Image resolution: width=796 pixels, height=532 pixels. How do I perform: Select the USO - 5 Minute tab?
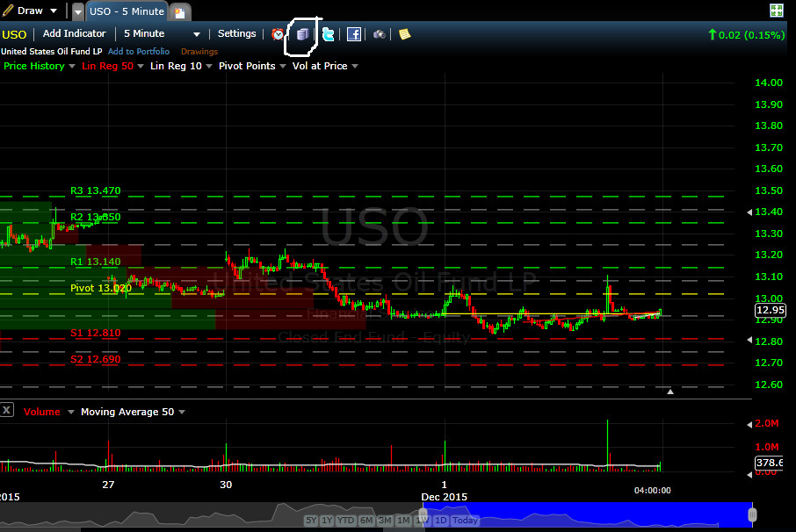(127, 11)
